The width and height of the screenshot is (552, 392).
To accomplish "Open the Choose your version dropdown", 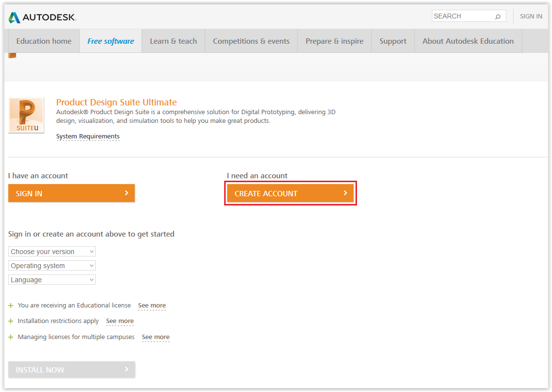I will coord(52,251).
